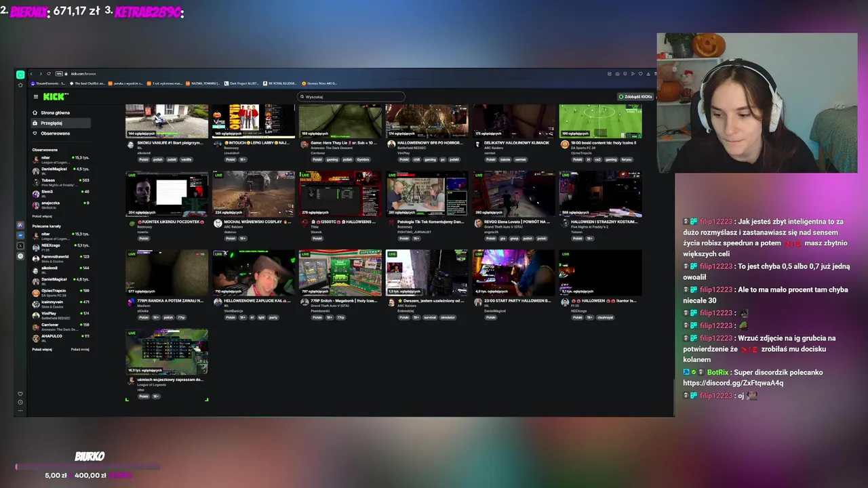
Task: Reload the page with refresh icon
Action: click(49, 74)
